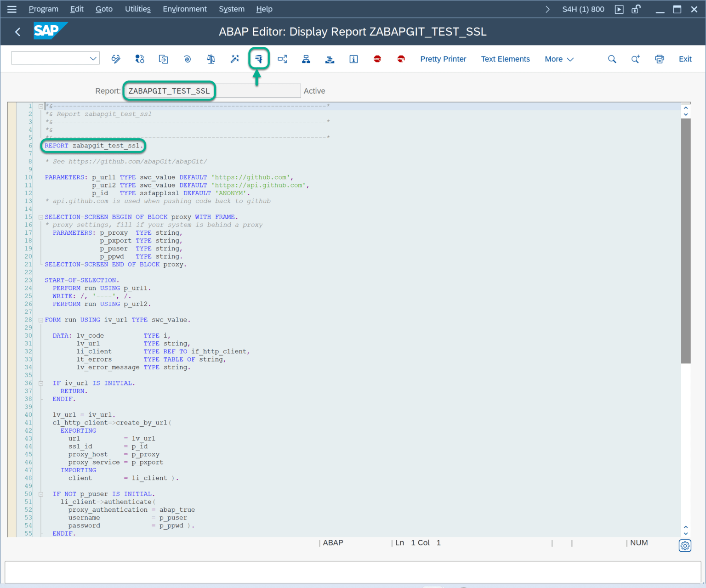
Task: Click the Display/Change pencil-glasses icon
Action: click(x=116, y=59)
